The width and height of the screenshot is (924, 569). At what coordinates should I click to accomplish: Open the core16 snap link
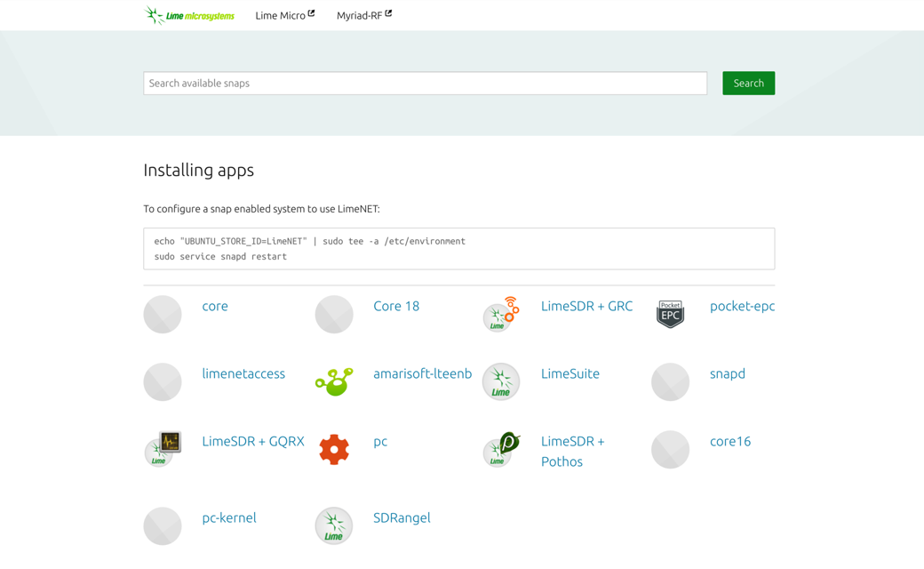tap(730, 442)
